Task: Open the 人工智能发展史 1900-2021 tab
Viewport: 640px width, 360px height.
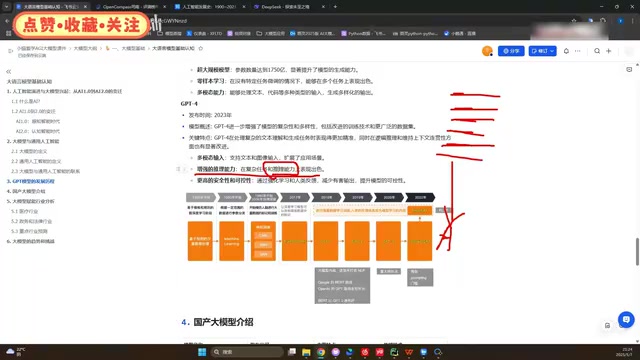Action: pyautogui.click(x=209, y=7)
